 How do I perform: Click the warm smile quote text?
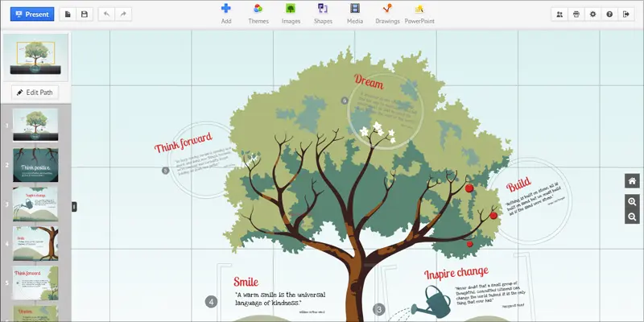[279, 299]
